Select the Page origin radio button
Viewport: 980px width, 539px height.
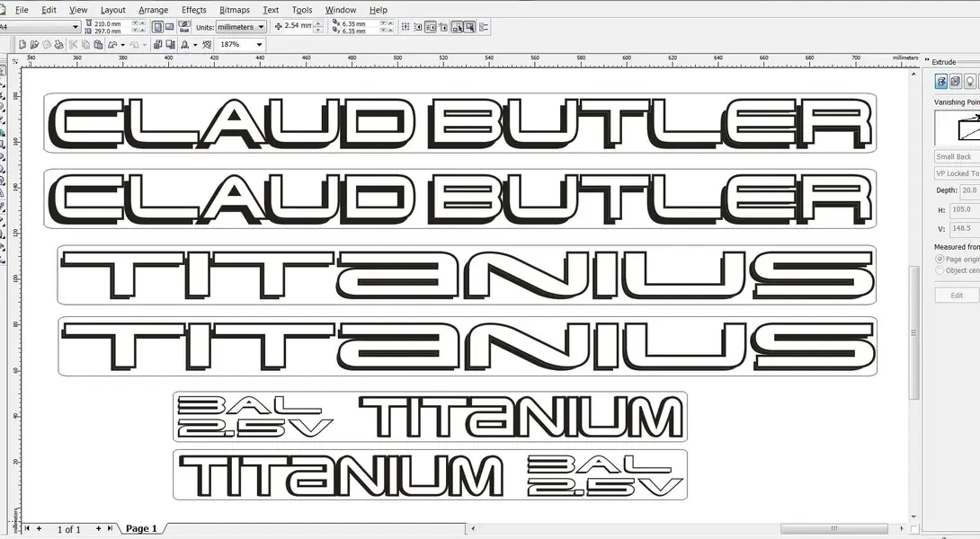tap(940, 259)
